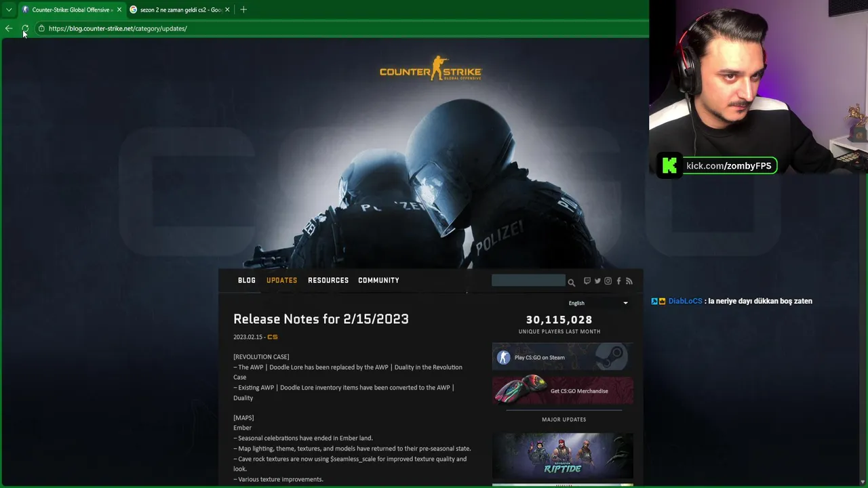Close the Counter-Strike: Global Offensive tab
Image resolution: width=868 pixels, height=488 pixels.
[x=119, y=9]
